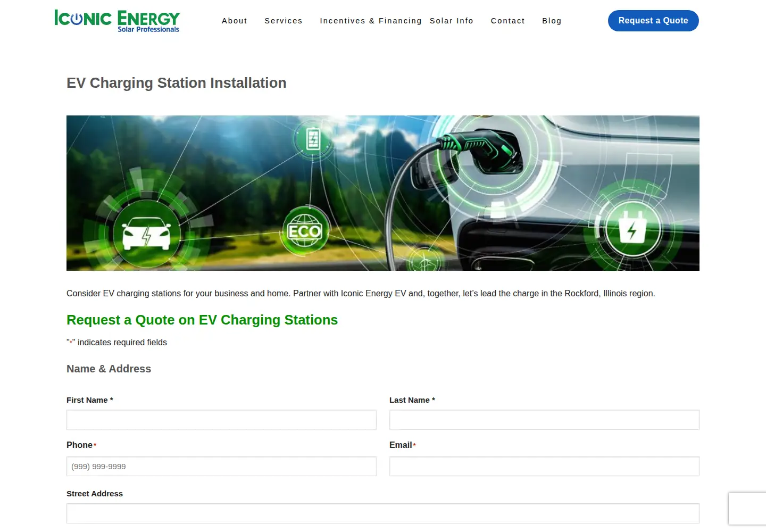Click the Request a Quote button
The height and width of the screenshot is (532, 766).
coord(653,21)
